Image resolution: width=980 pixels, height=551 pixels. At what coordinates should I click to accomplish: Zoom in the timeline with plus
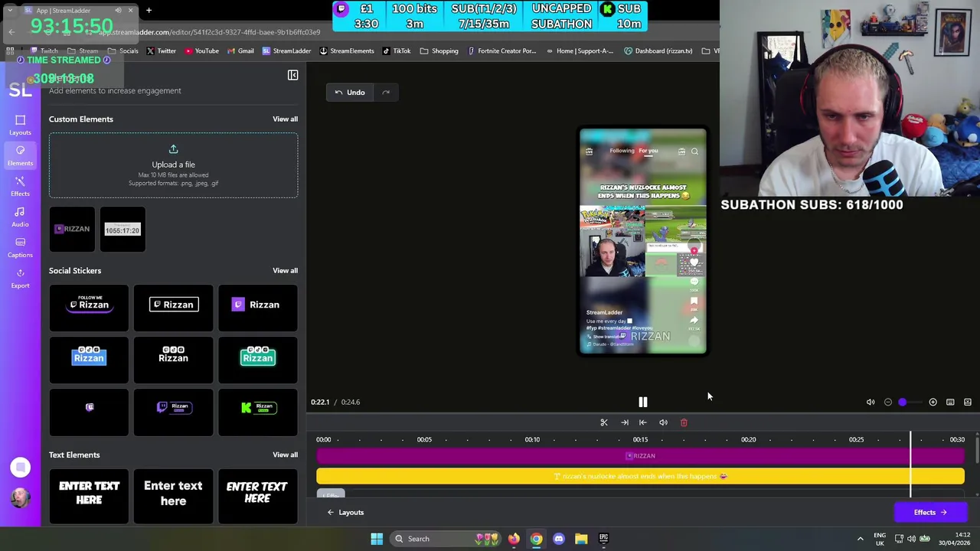(933, 402)
